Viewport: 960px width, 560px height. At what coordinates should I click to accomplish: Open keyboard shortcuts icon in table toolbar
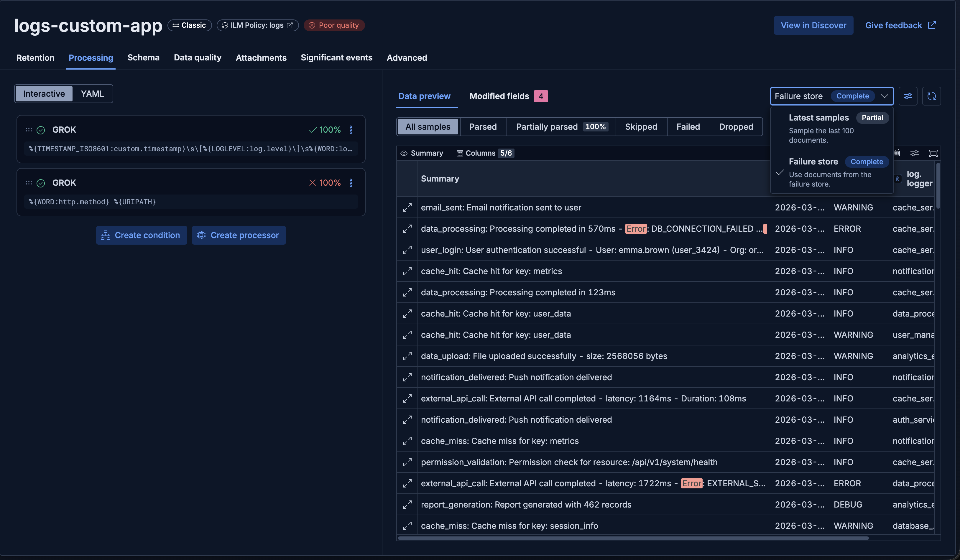pyautogui.click(x=897, y=153)
